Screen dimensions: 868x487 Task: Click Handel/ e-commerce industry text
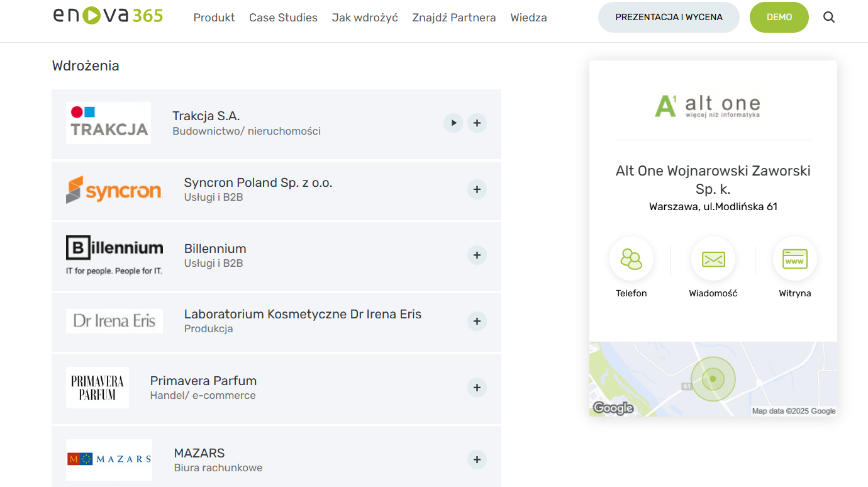[203, 395]
